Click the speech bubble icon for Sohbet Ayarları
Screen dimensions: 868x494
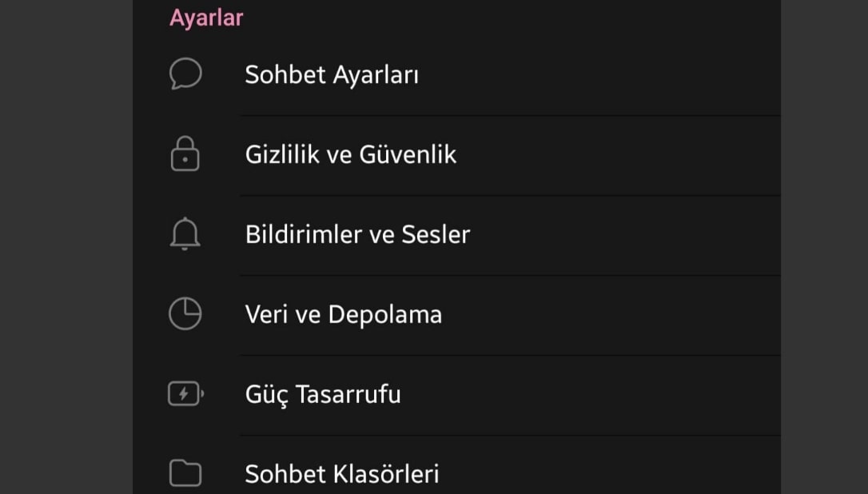click(185, 74)
